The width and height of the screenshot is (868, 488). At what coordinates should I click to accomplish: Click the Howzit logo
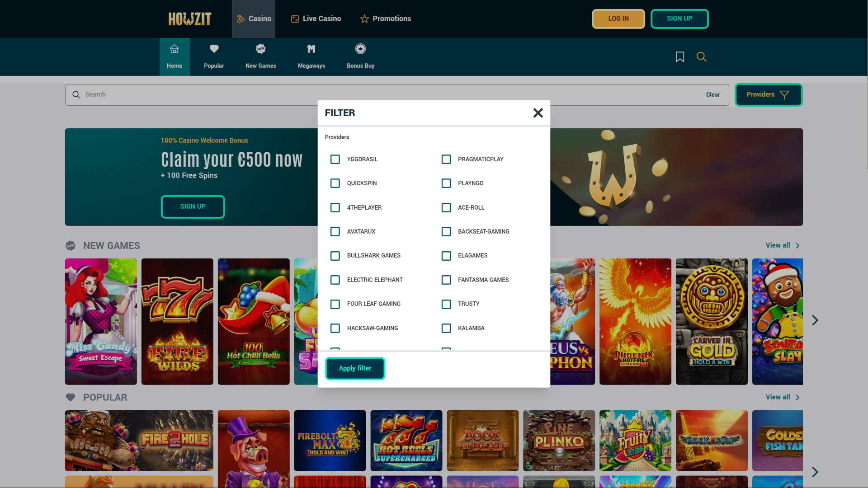coord(189,19)
